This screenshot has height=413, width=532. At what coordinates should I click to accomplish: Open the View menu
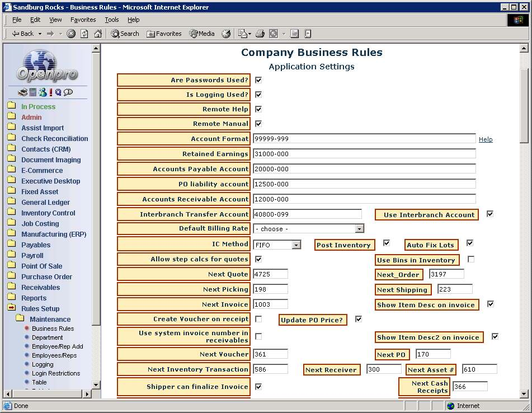click(55, 20)
